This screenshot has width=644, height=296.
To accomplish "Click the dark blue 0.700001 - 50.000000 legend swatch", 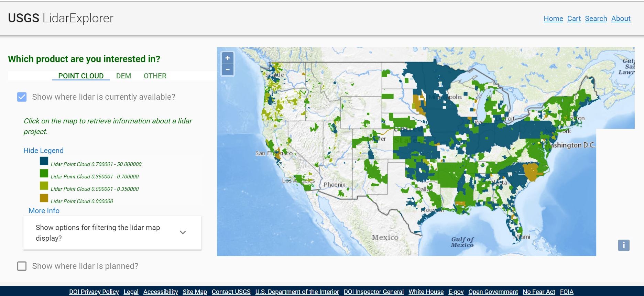I will (44, 161).
